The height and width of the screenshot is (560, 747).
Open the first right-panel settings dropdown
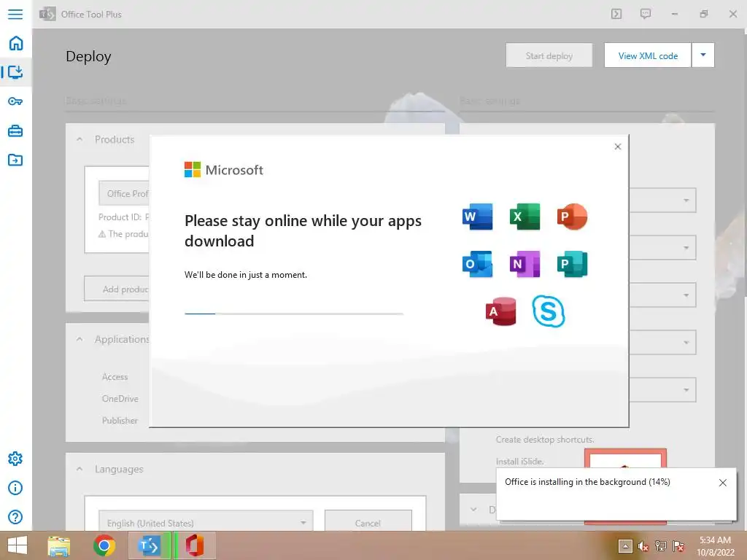click(x=662, y=200)
